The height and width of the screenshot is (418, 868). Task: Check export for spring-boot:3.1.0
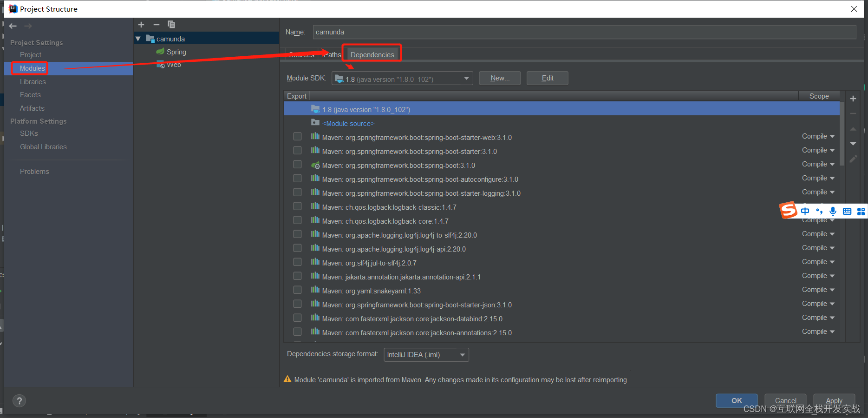click(298, 164)
